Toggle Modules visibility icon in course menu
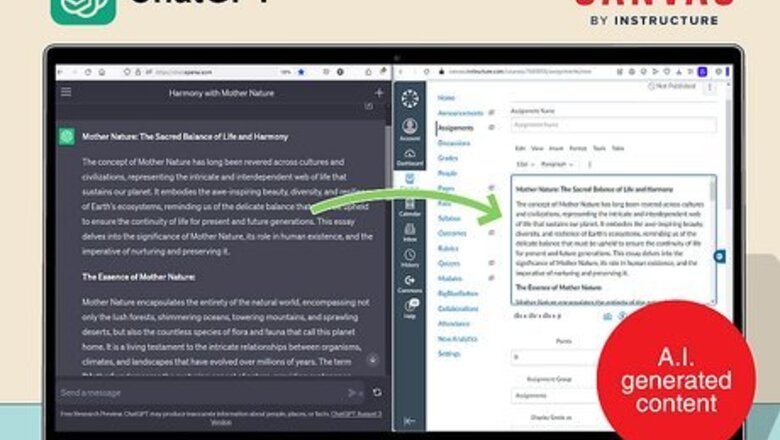 pyautogui.click(x=491, y=278)
